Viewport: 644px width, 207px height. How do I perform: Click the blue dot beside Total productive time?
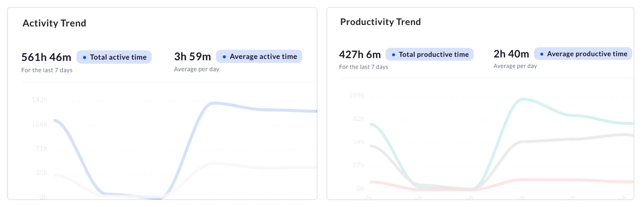click(393, 55)
